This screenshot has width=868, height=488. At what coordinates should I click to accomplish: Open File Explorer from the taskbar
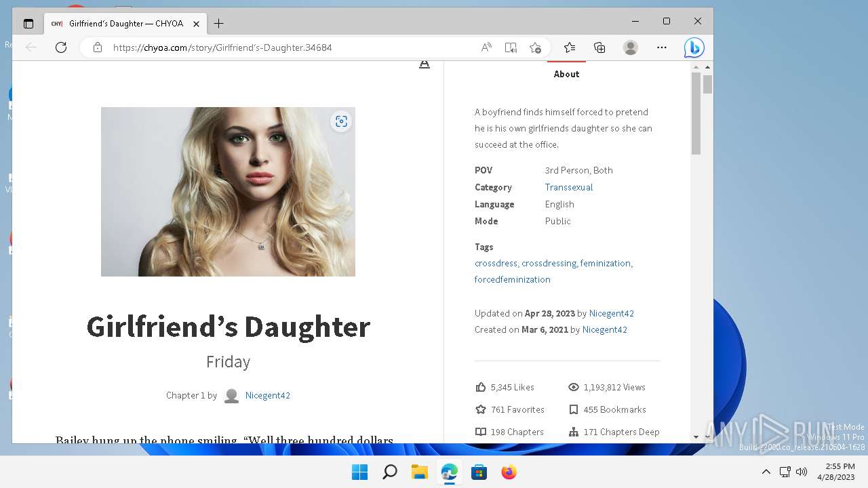419,472
